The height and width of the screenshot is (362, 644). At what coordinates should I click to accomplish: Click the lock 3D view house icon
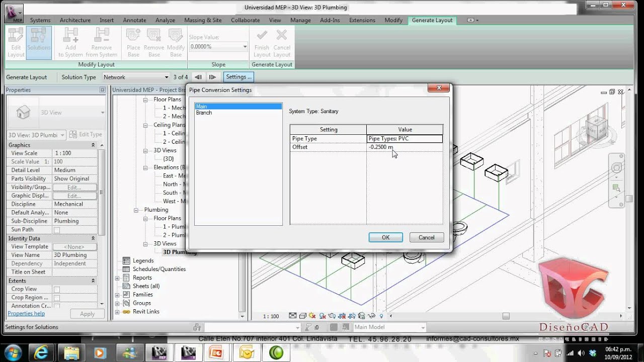pos(362,316)
